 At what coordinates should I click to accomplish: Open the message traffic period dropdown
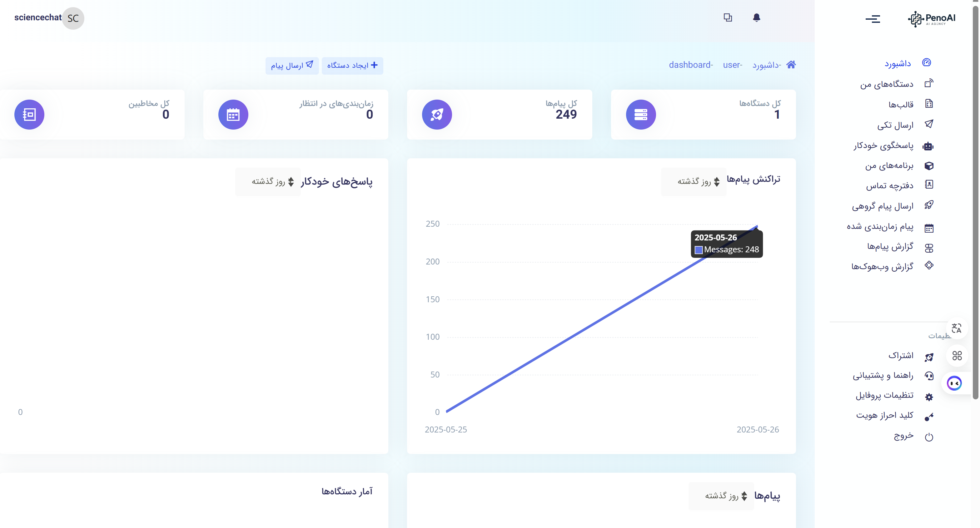(x=694, y=182)
